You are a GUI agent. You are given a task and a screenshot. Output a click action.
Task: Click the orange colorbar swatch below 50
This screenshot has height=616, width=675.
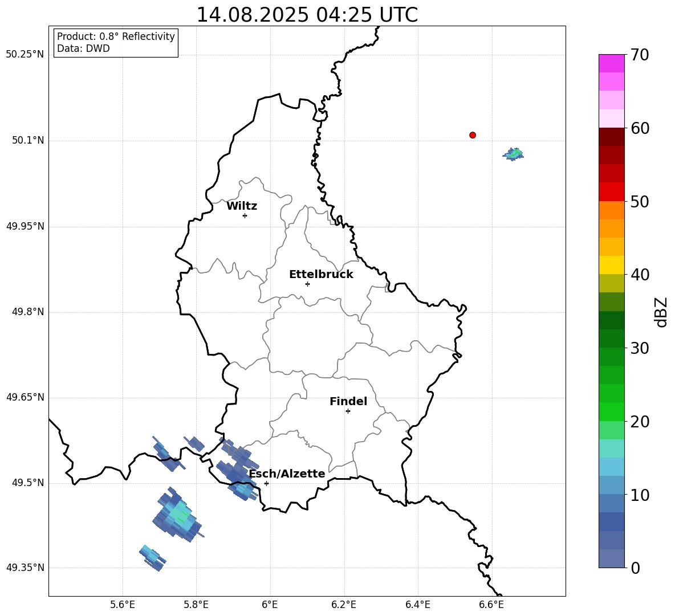pyautogui.click(x=612, y=210)
